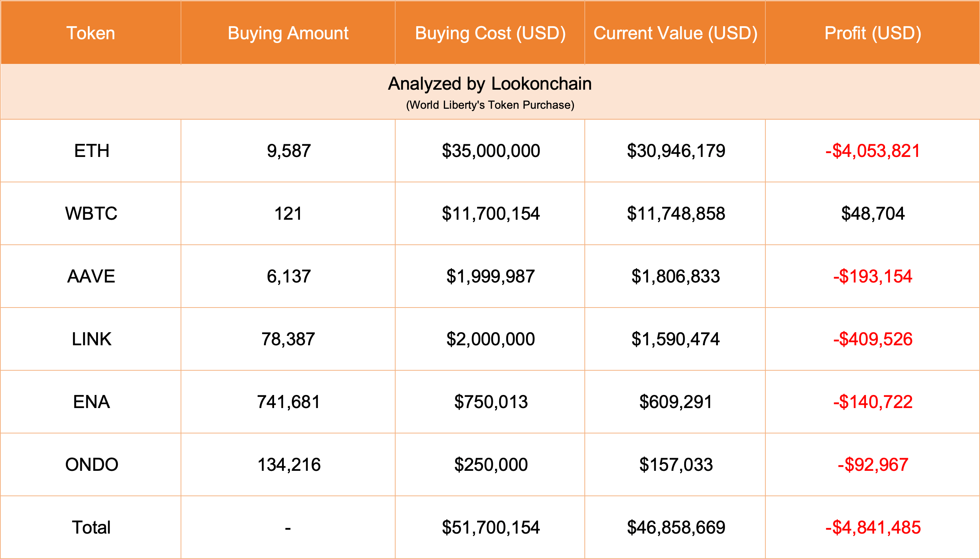Click the ONDO token cell
Image resolution: width=980 pixels, height=559 pixels.
(x=92, y=464)
